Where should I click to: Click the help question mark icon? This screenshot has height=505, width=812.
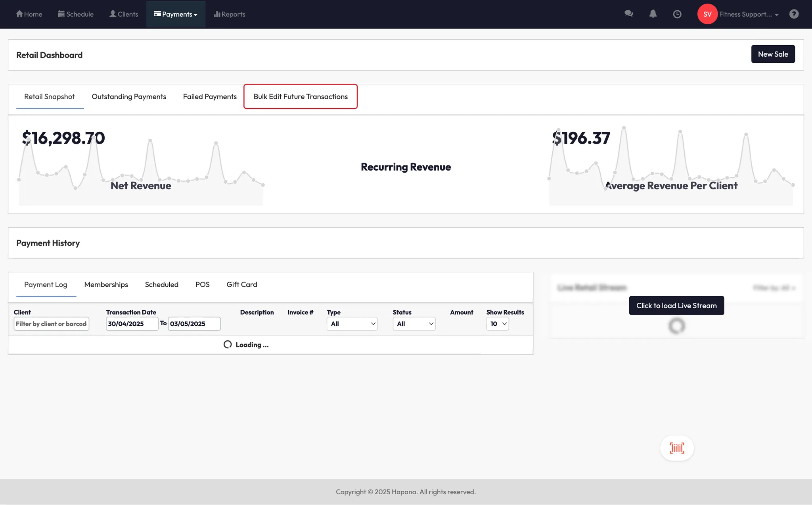click(794, 14)
